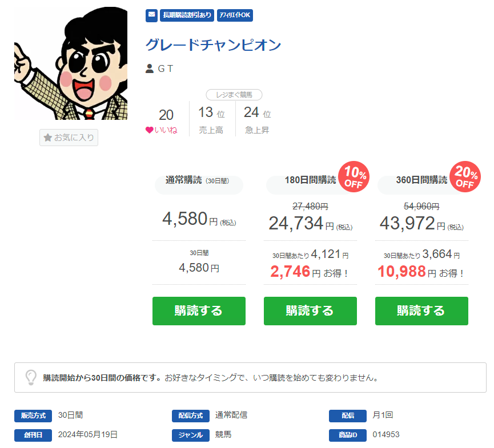Screen dimensions: 494x448
Task: Click the blue mail envelope icon
Action: pos(151,15)
